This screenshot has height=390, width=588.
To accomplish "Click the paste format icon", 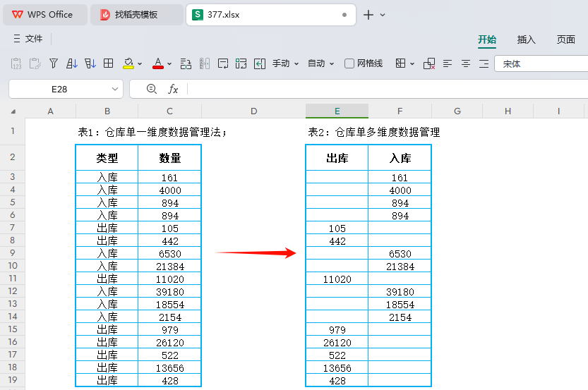I will click(x=35, y=63).
